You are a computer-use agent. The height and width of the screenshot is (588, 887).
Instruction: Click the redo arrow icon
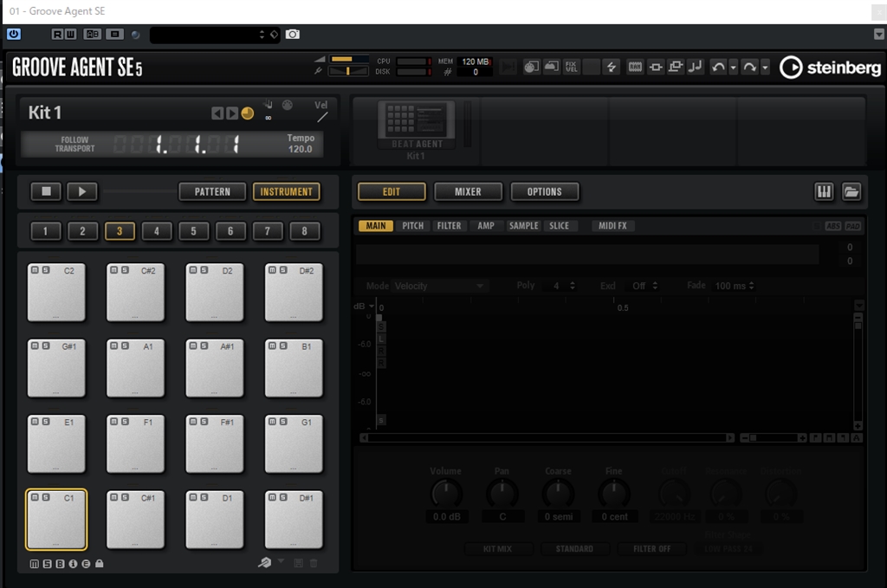pos(749,68)
